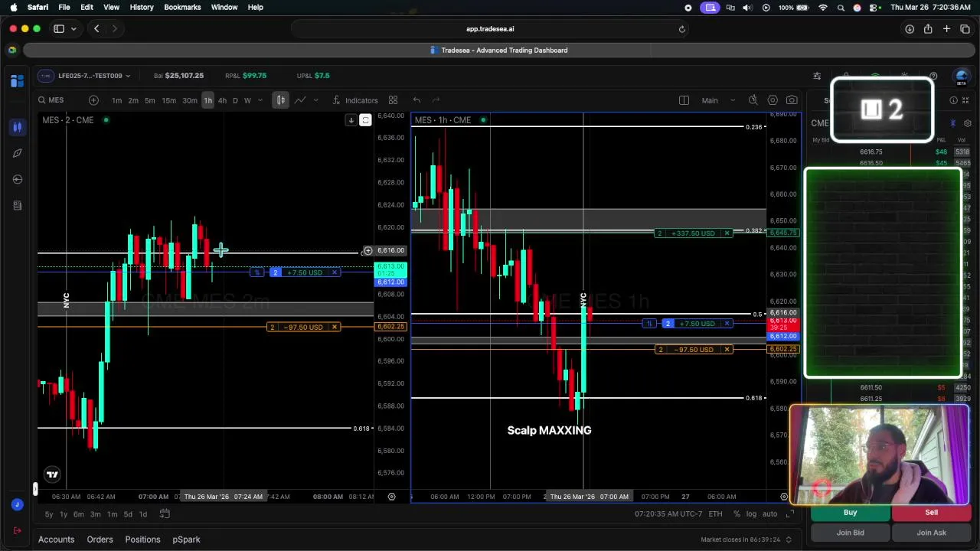Select candlestick chart type in toolbar
The height and width of the screenshot is (551, 980).
[281, 100]
